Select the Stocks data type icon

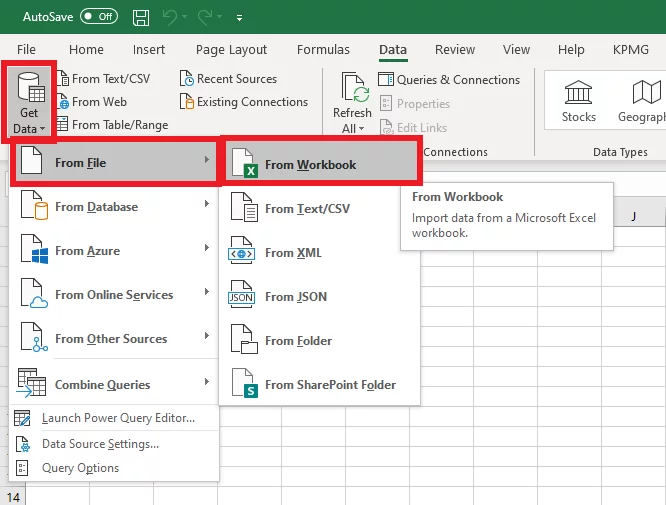578,93
